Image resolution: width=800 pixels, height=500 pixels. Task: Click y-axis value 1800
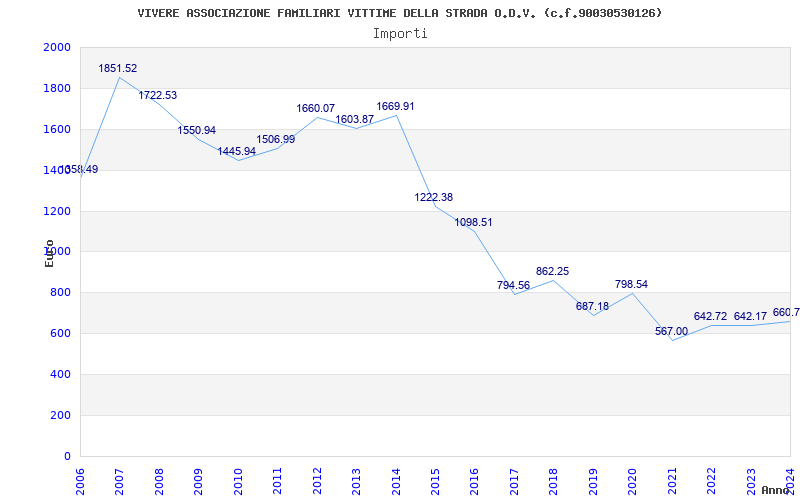coord(57,88)
